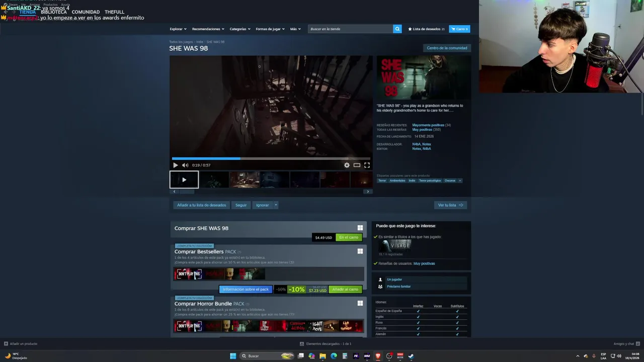Open COMUNIDAD tab
The image size is (644, 362).
(86, 12)
